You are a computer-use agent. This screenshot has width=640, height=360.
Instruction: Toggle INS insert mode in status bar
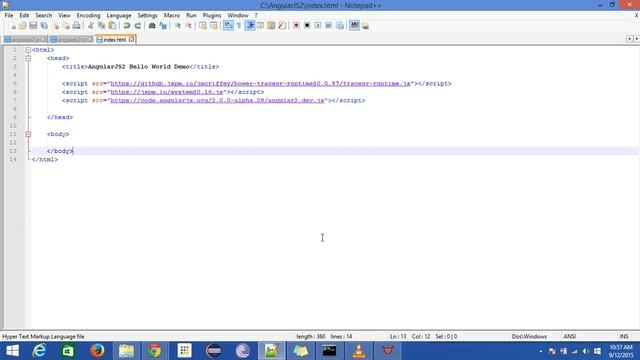click(624, 337)
